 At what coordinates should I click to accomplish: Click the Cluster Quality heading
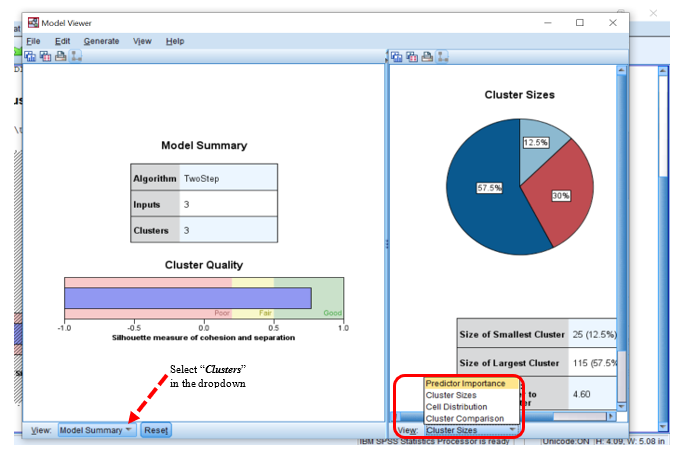pos(204,265)
